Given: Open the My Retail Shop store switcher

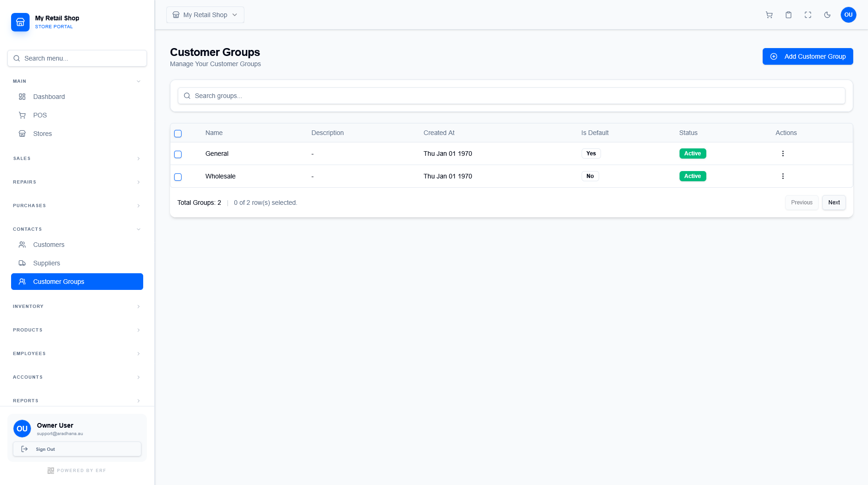Looking at the screenshot, I should click(205, 14).
